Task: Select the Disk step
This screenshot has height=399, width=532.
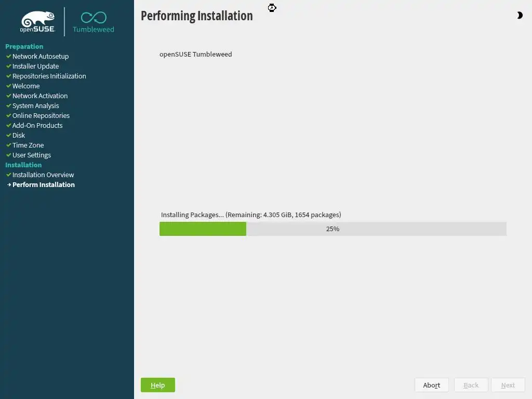Action: [19, 135]
